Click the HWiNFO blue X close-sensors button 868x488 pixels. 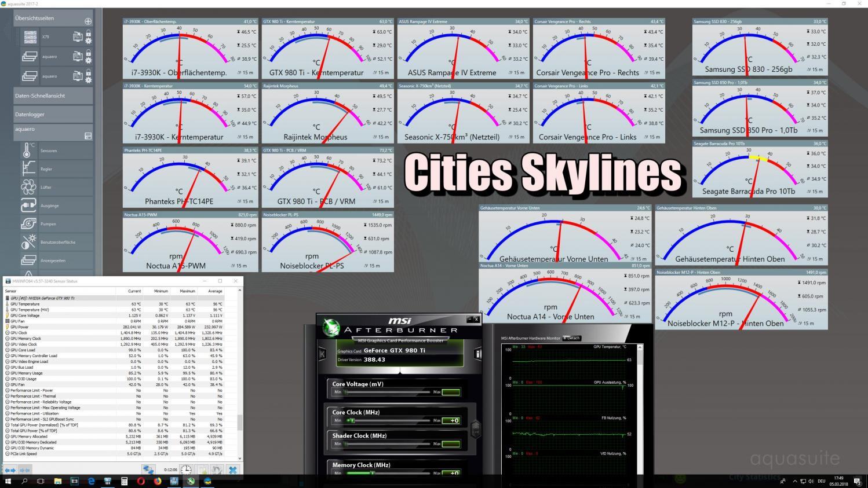232,470
